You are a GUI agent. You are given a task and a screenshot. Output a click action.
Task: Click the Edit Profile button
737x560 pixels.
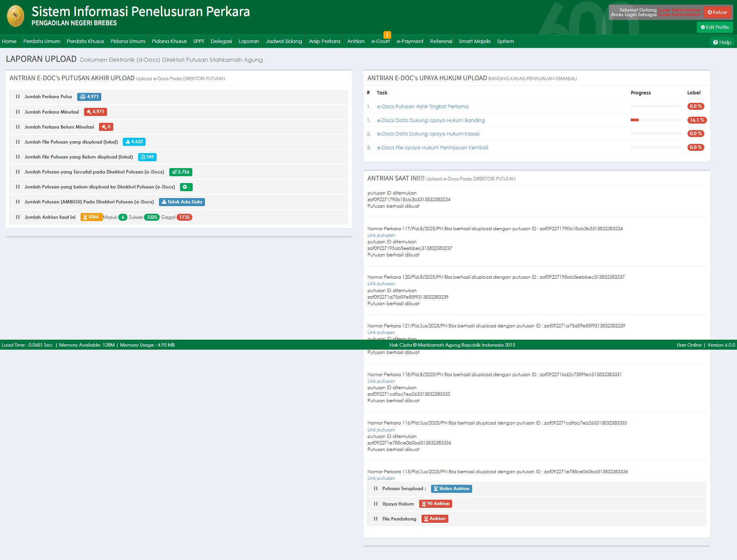[x=714, y=27]
